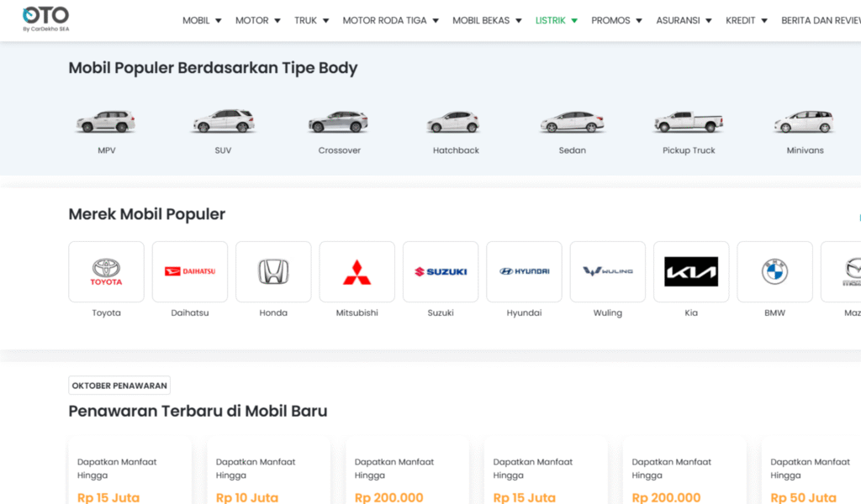Choose the Pickup Truck body type image

(x=689, y=122)
